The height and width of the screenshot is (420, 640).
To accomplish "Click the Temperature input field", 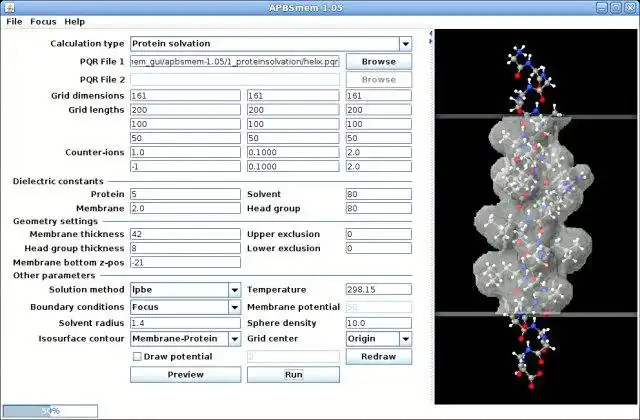I will tap(378, 290).
